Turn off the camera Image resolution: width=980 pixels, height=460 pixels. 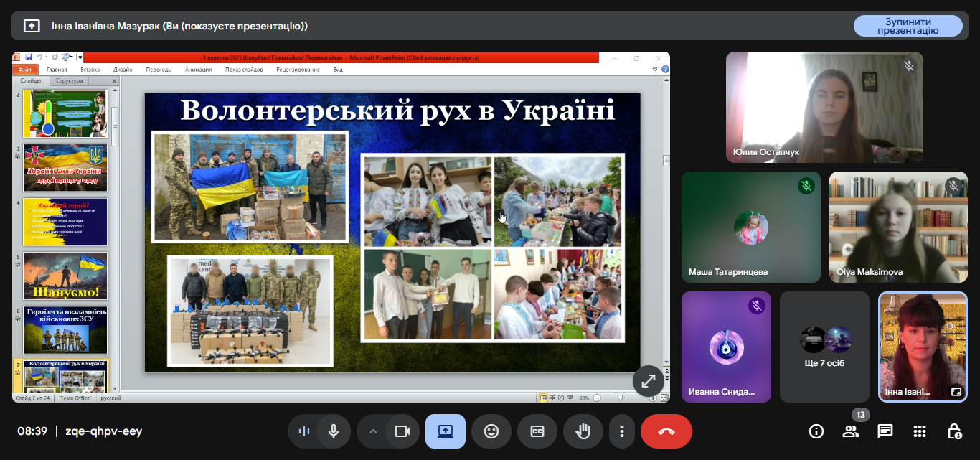[402, 431]
